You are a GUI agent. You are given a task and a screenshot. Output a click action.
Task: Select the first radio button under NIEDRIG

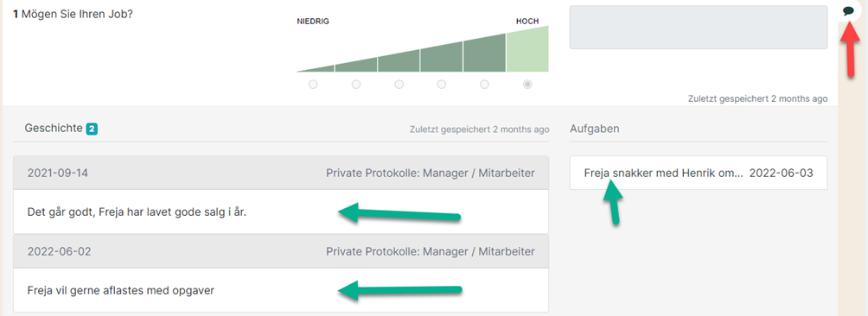pyautogui.click(x=313, y=85)
